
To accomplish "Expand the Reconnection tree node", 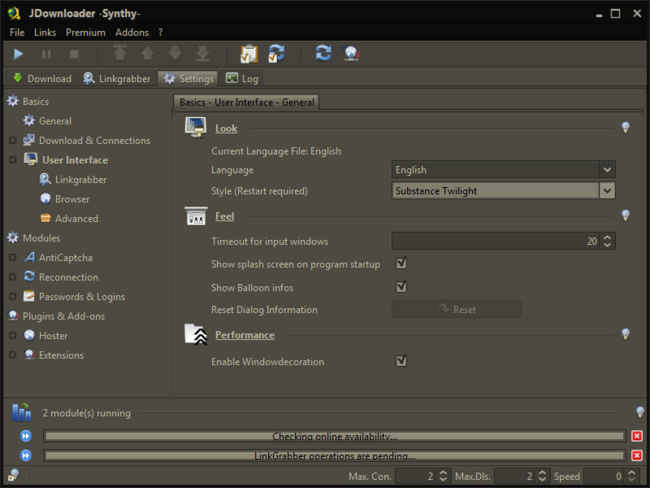I will pos(12,277).
